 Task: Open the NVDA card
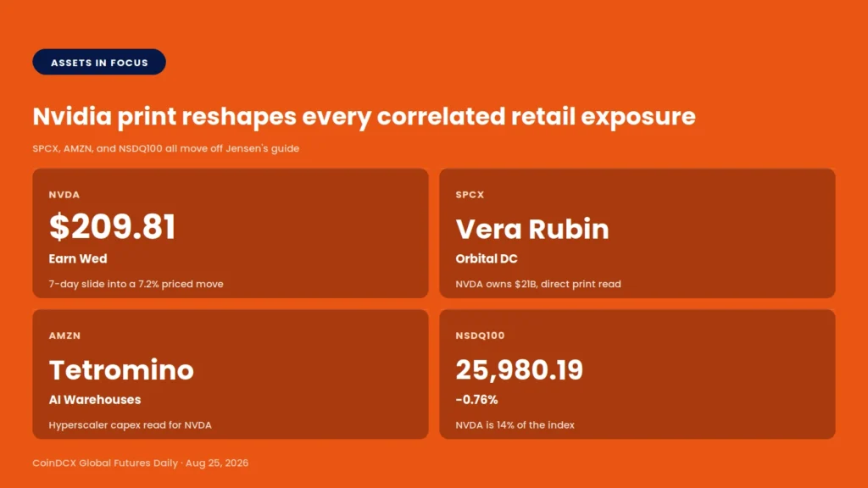[x=231, y=233]
